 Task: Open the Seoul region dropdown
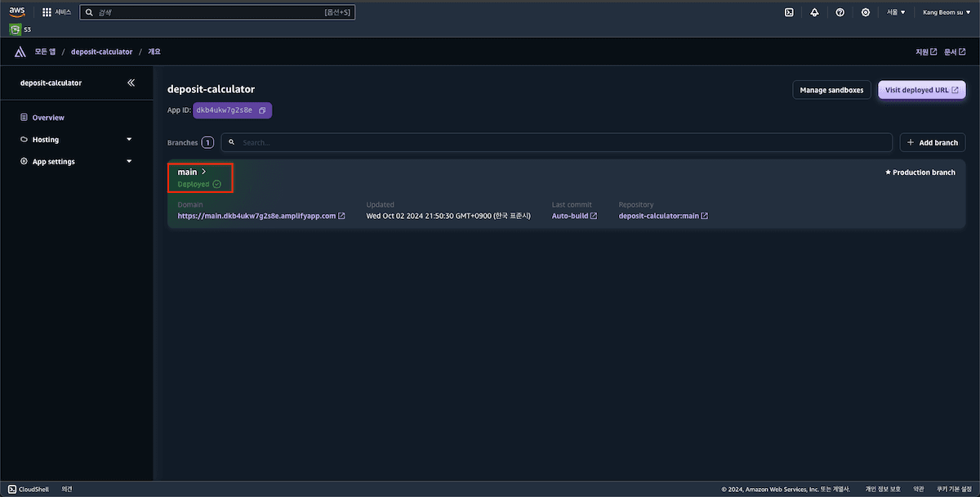pyautogui.click(x=896, y=12)
